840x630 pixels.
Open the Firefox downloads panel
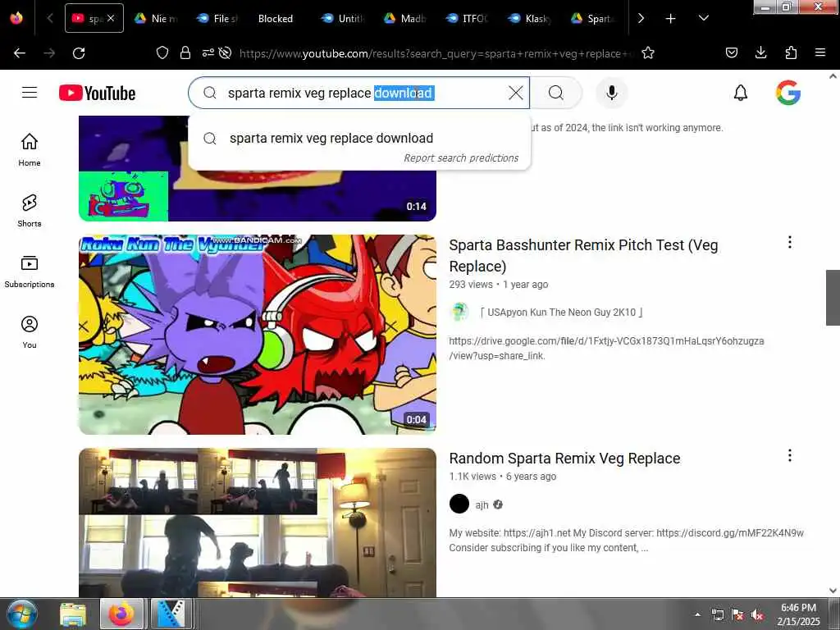click(x=760, y=53)
